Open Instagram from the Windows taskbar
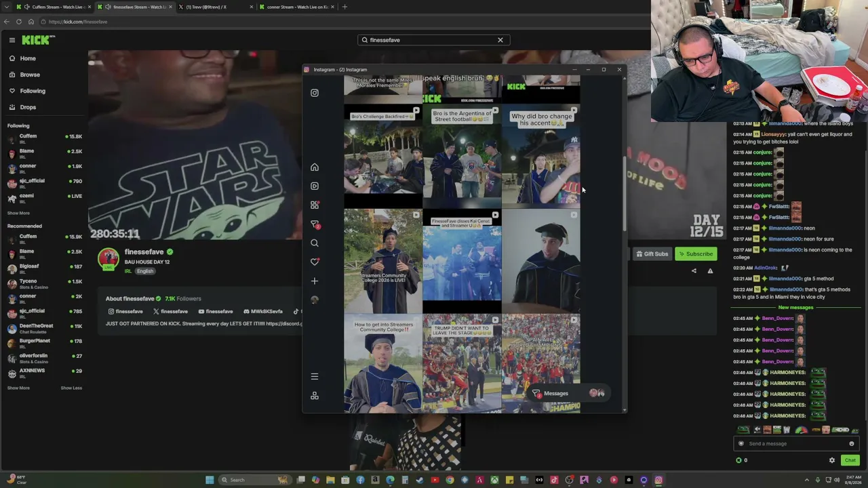 pos(658,480)
